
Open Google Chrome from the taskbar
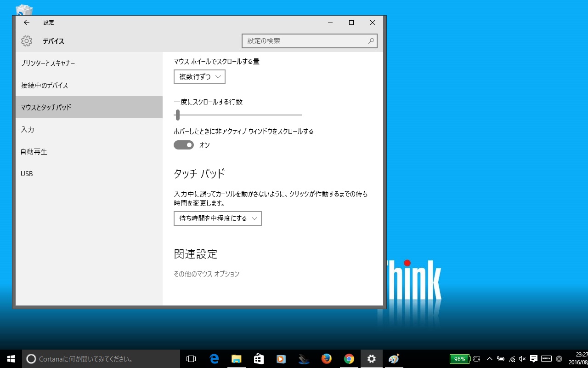tap(349, 359)
